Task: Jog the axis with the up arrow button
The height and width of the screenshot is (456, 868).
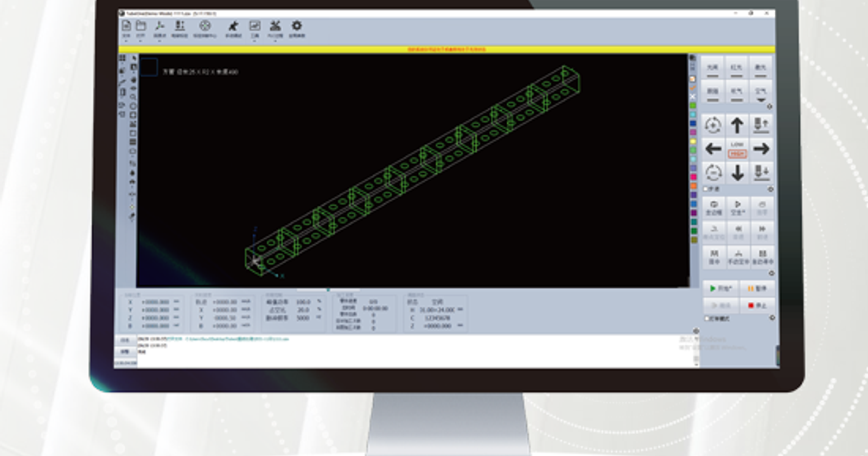Action: pyautogui.click(x=737, y=125)
